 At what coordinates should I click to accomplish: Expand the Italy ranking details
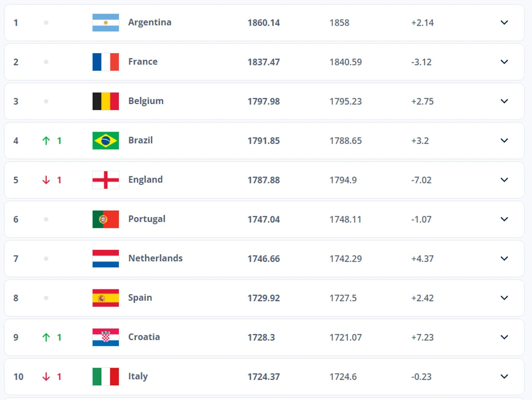[504, 377]
